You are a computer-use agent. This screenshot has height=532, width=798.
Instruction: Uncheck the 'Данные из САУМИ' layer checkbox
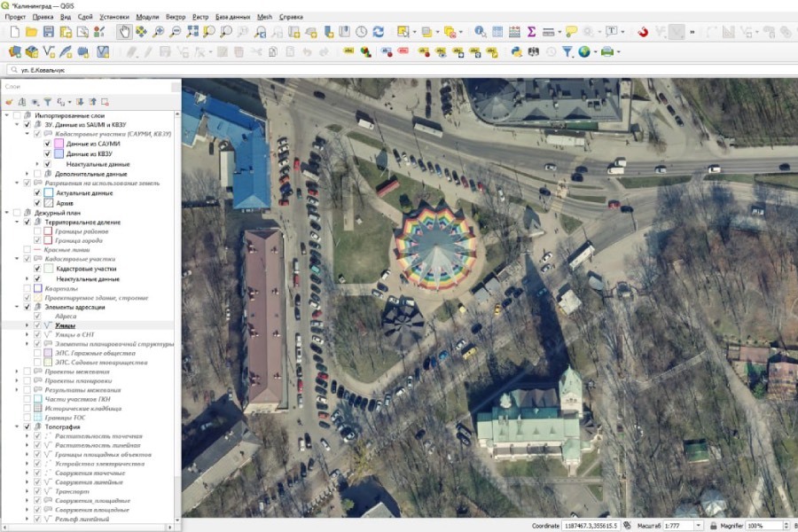tap(47, 144)
